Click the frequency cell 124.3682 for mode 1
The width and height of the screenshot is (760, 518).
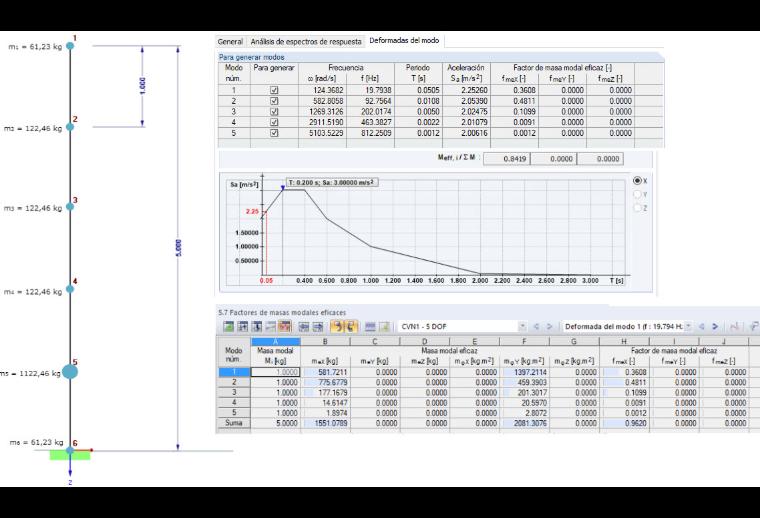[x=322, y=90]
